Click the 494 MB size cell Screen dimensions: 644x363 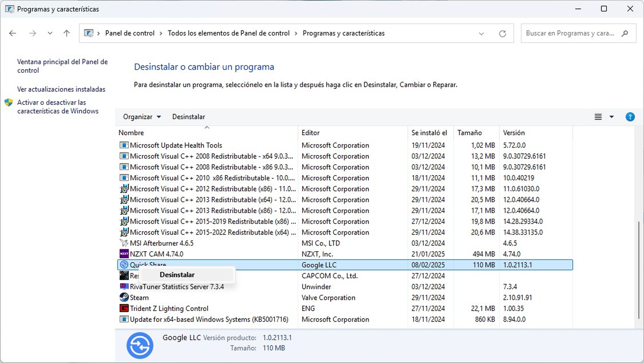point(484,254)
